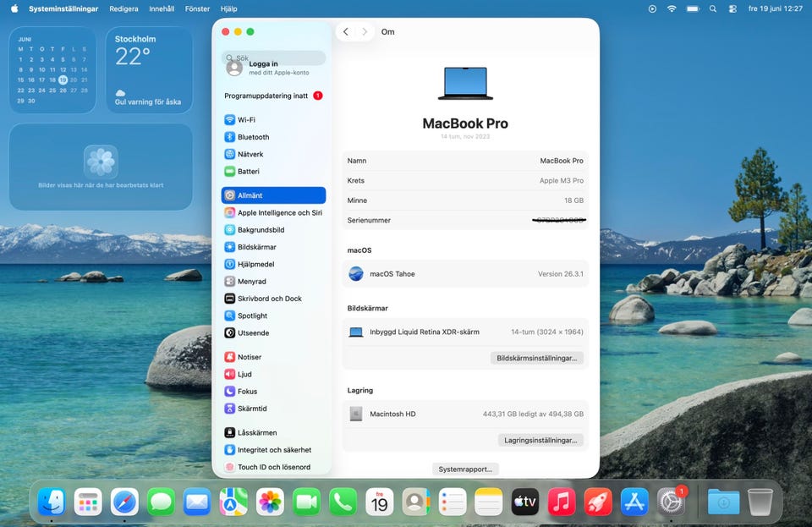Open the Hjälp menu
This screenshot has height=527, width=812.
pos(228,8)
